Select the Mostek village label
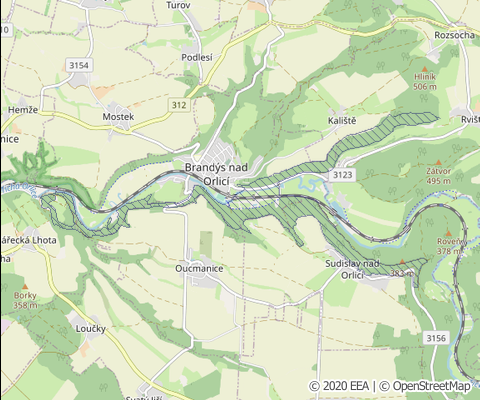480x400 pixels. 118,117
